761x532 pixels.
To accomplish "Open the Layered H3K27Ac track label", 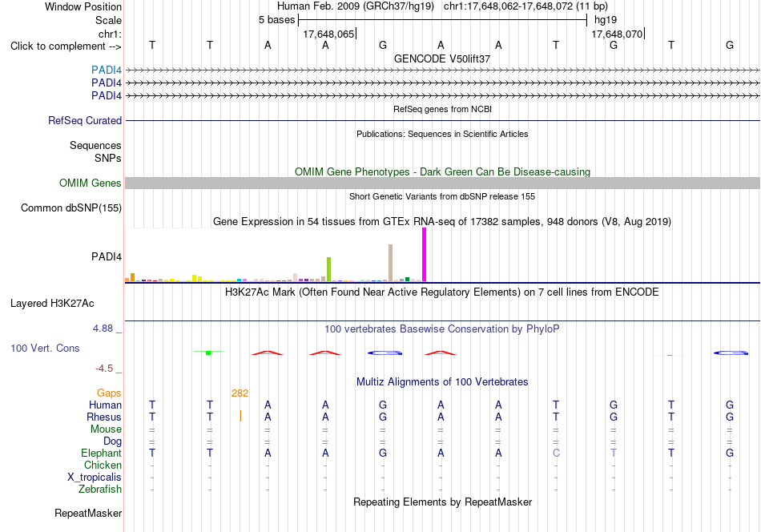I will pyautogui.click(x=52, y=304).
